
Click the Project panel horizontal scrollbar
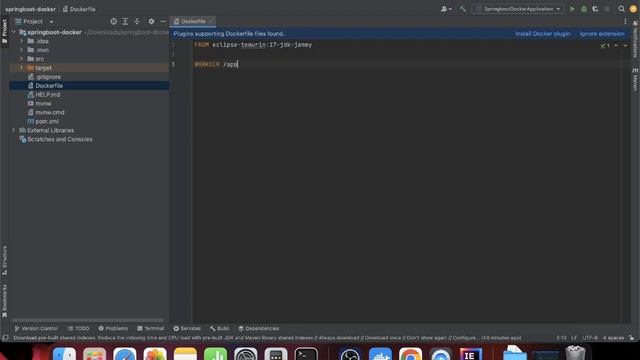[88, 320]
